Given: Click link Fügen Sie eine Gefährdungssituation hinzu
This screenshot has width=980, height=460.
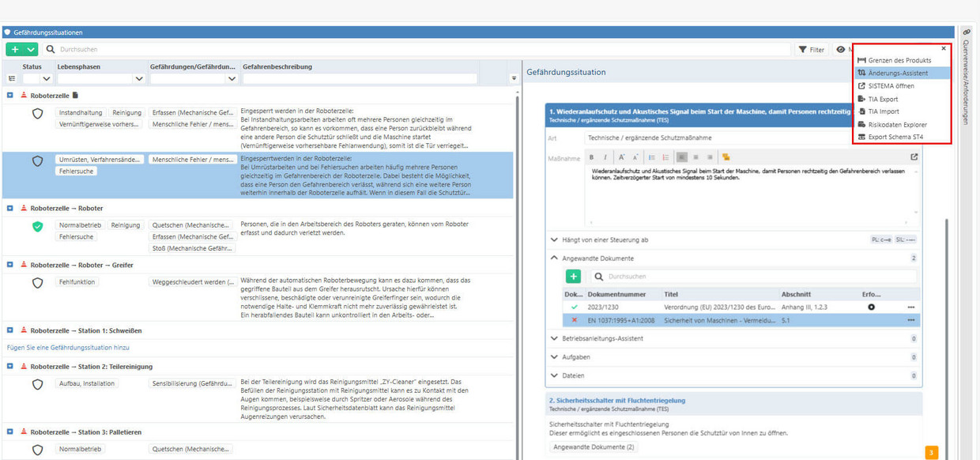Looking at the screenshot, I should [x=68, y=347].
